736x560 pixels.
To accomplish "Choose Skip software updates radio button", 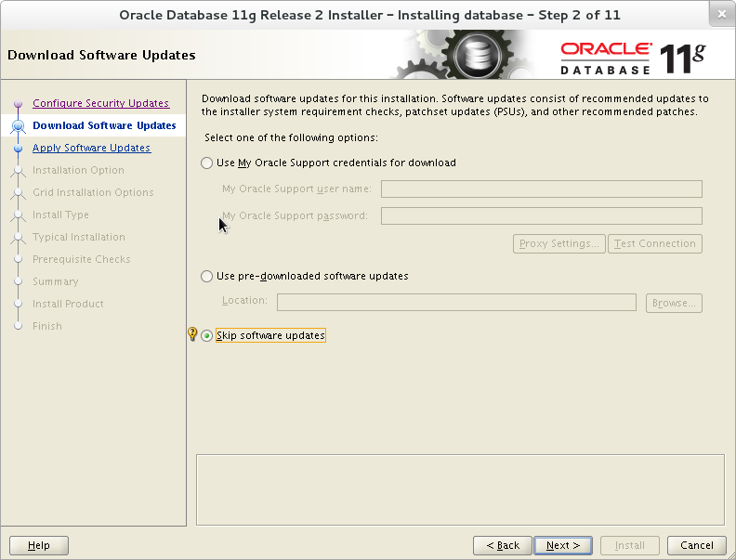I will [206, 336].
